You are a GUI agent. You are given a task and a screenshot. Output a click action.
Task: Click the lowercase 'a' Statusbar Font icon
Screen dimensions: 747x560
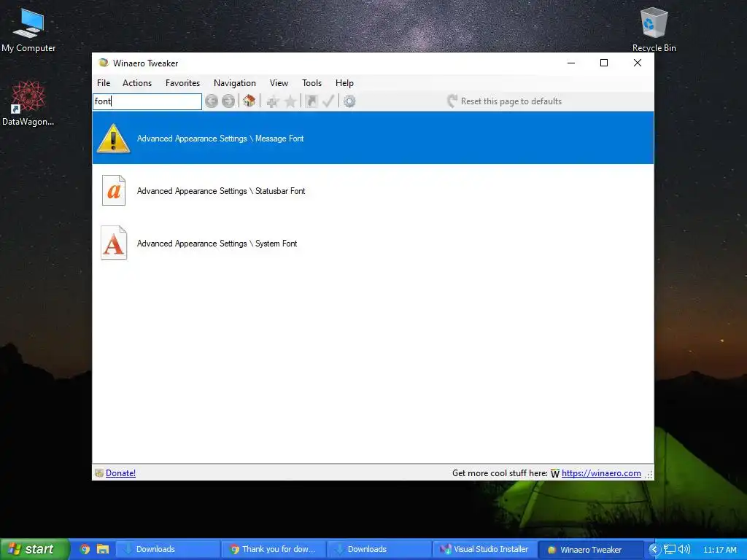(x=114, y=190)
